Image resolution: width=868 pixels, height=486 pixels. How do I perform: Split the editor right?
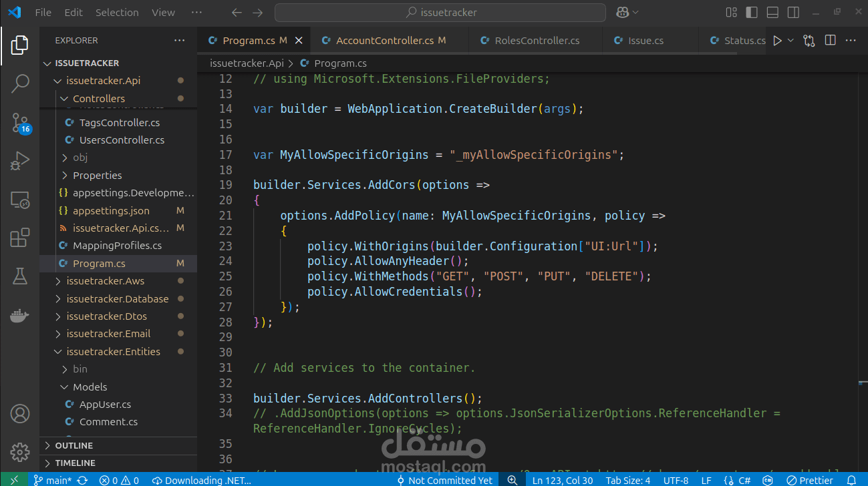click(x=831, y=41)
